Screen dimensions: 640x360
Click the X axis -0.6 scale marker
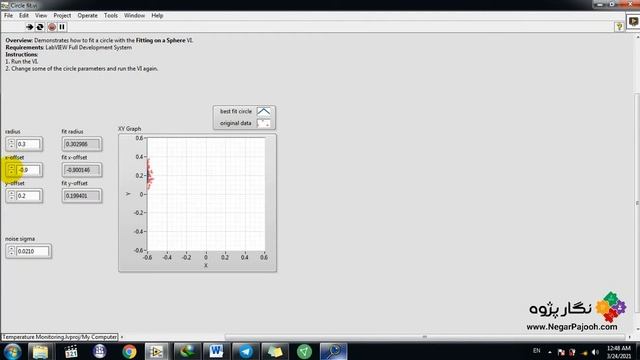click(x=147, y=258)
